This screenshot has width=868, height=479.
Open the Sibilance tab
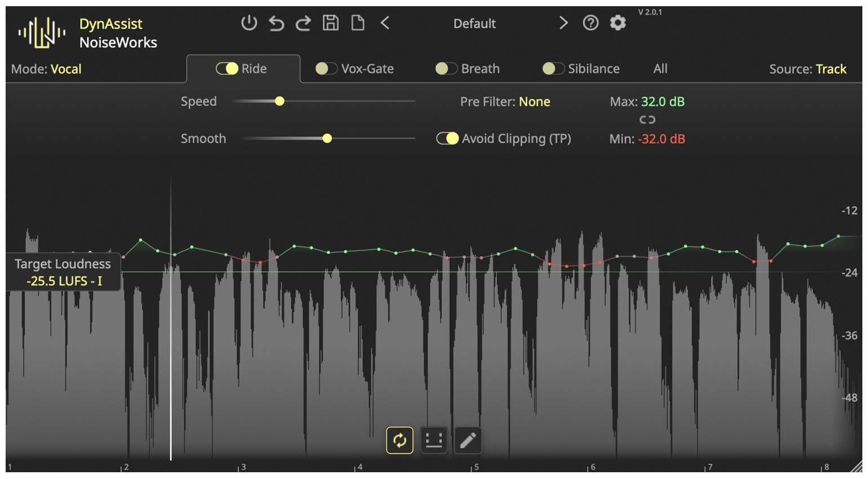pyautogui.click(x=593, y=69)
